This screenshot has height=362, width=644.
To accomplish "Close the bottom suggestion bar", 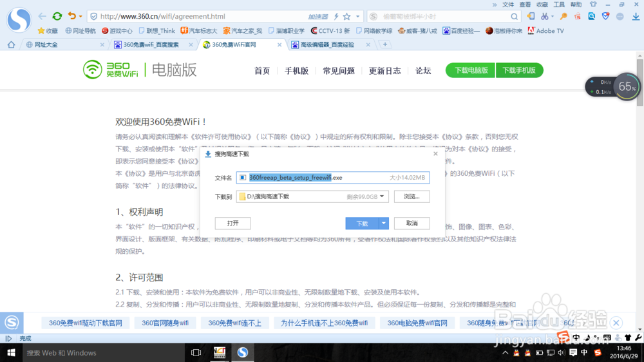I will point(616,323).
